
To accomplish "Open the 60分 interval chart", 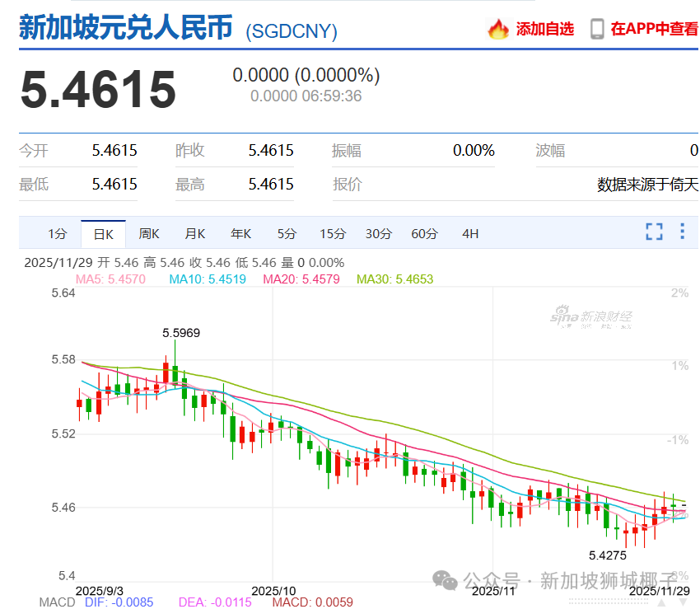I will pyautogui.click(x=425, y=234).
